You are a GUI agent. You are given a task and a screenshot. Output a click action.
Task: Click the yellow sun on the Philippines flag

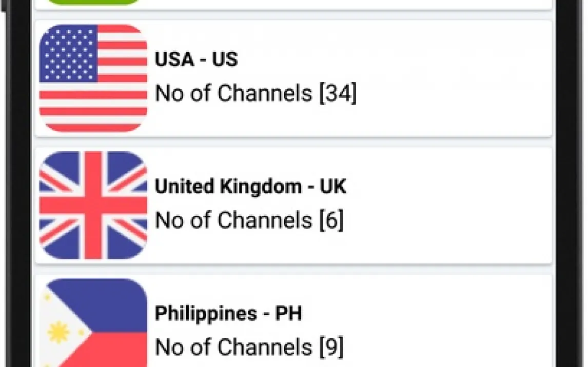click(x=58, y=332)
